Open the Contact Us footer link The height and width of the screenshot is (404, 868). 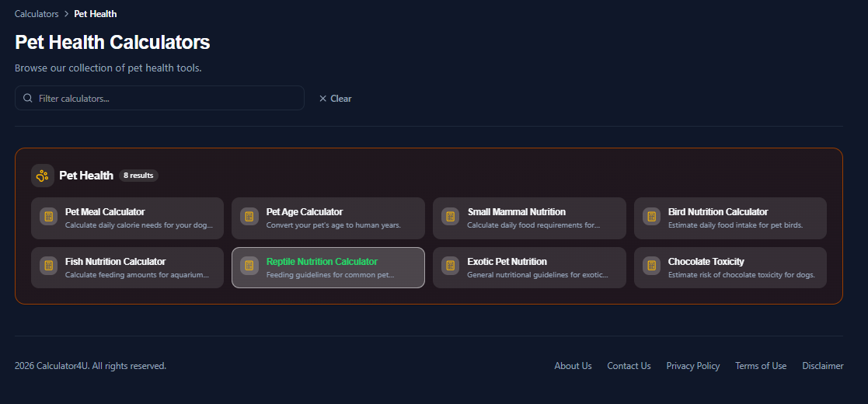click(x=629, y=366)
